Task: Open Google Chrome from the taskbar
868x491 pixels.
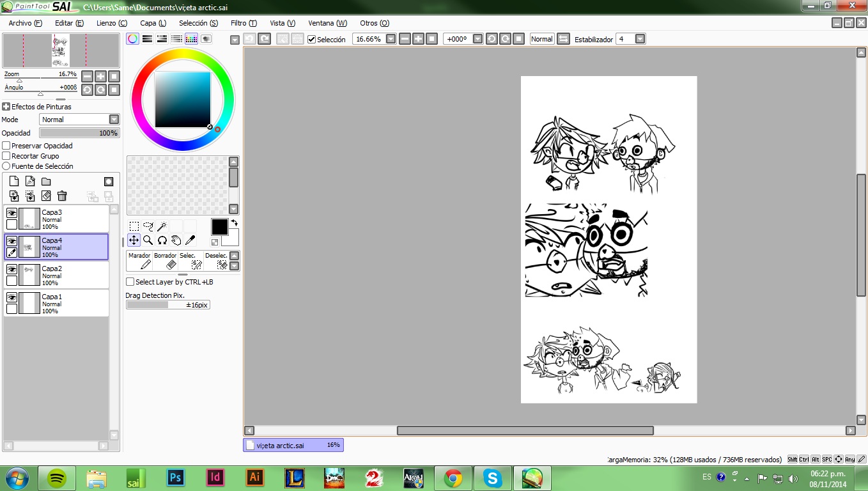Action: tap(453, 478)
